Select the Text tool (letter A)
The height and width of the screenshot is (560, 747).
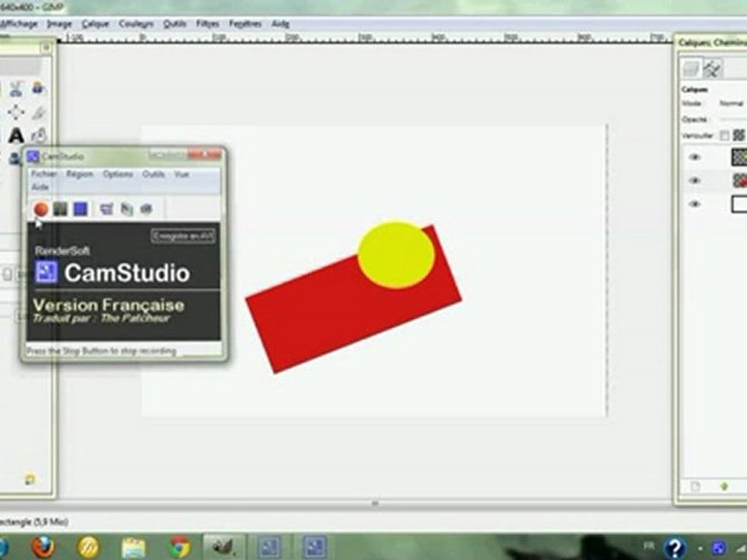tap(16, 135)
